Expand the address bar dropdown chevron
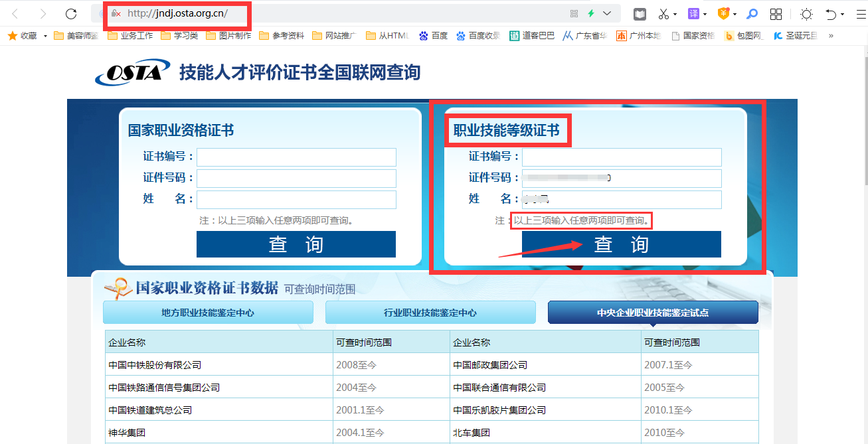 click(x=607, y=14)
